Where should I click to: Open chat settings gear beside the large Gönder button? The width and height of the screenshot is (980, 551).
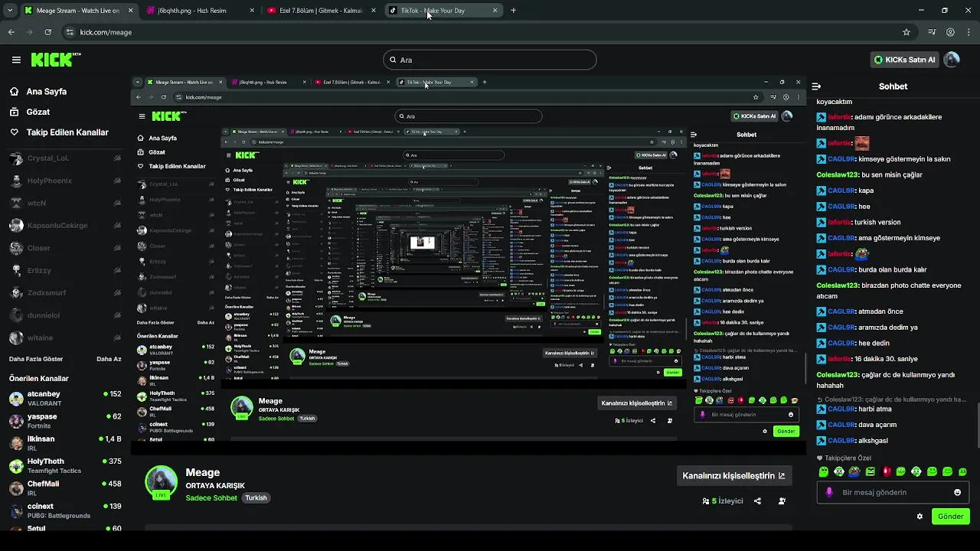point(920,517)
